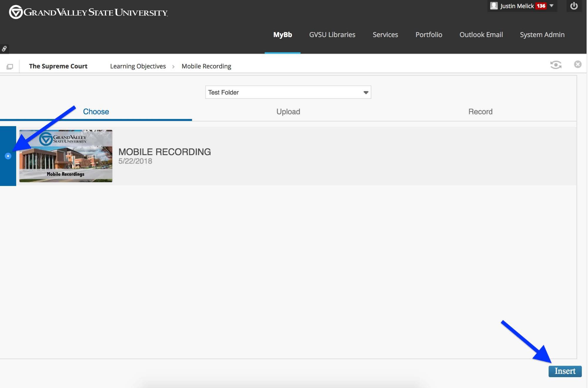The width and height of the screenshot is (588, 388).
Task: Open The Supreme Court course link
Action: (58, 66)
